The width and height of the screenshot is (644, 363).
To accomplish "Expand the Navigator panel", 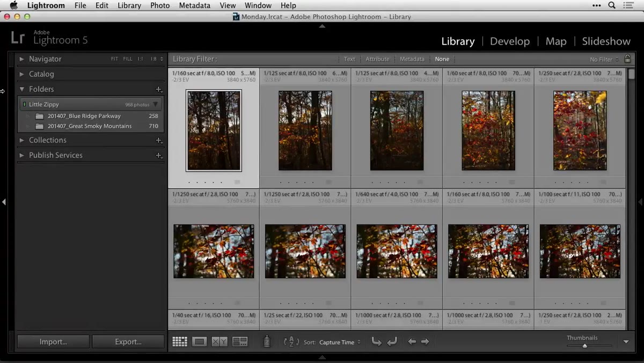I will [22, 59].
